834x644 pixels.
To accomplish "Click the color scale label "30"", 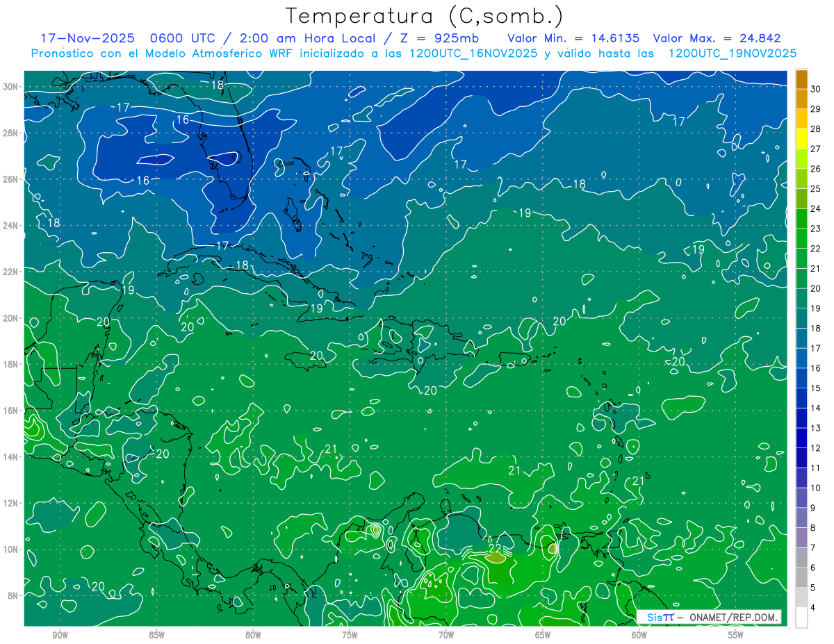I will (x=815, y=88).
